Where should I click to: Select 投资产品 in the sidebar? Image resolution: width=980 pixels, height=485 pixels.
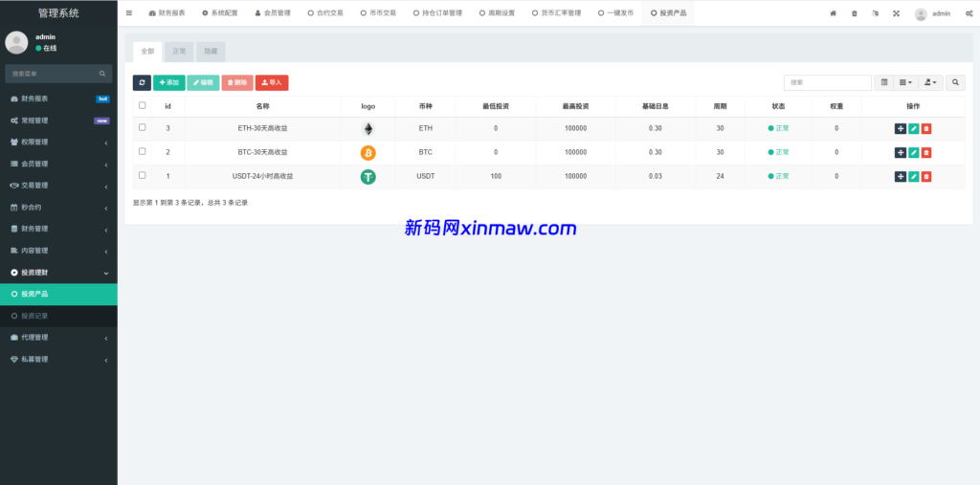[x=58, y=294]
